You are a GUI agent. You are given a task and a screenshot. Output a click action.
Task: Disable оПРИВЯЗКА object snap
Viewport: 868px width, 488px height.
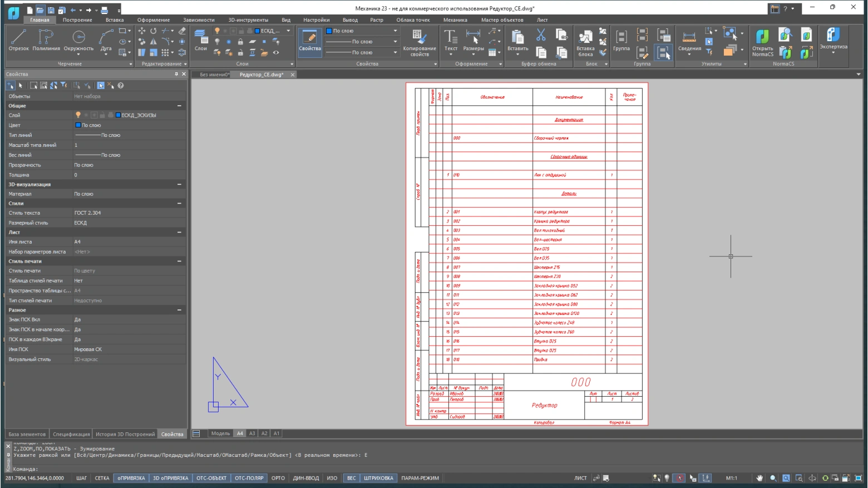[x=131, y=478]
